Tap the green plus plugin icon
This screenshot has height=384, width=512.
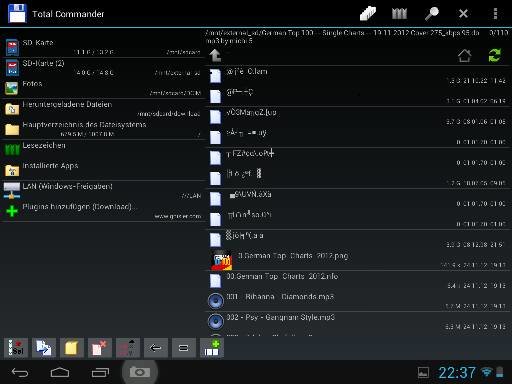click(x=12, y=211)
